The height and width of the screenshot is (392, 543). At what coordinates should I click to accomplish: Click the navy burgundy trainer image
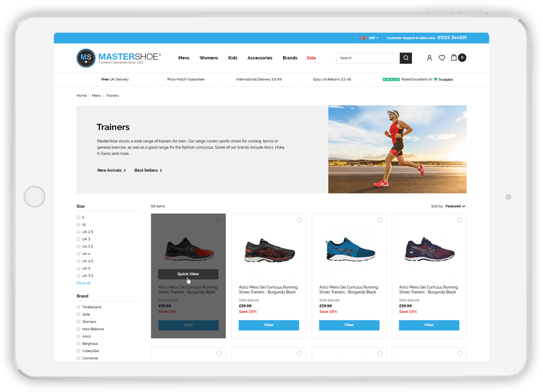click(430, 249)
